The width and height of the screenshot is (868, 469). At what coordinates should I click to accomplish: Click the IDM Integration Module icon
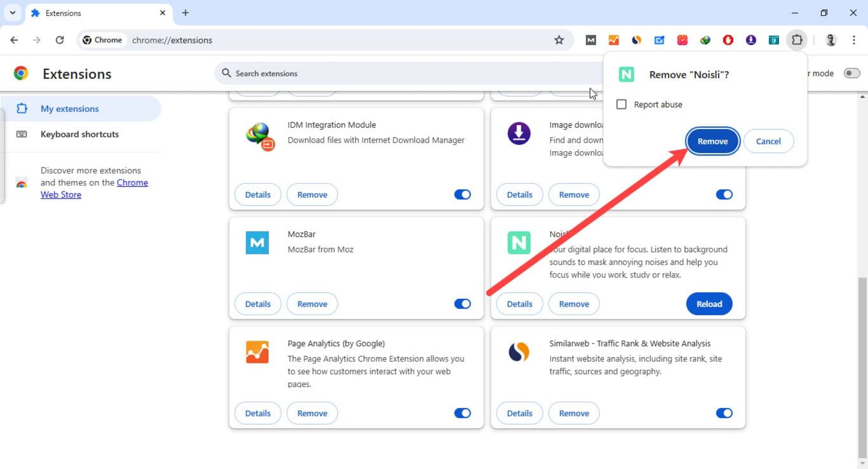tap(260, 137)
